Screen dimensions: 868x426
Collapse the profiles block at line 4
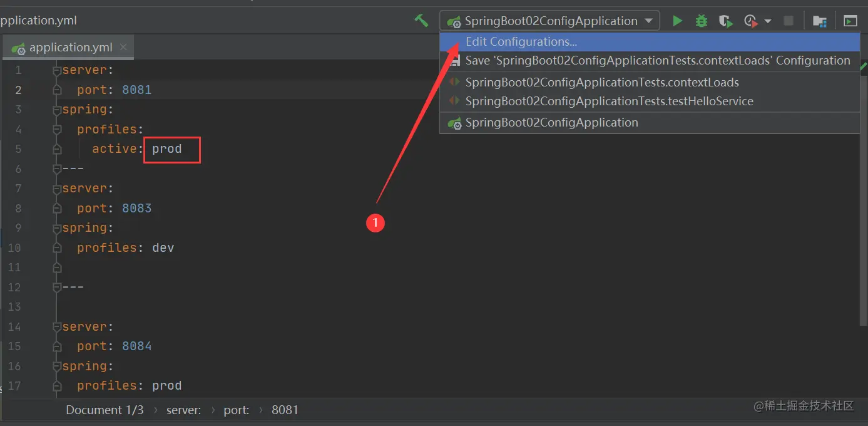[x=57, y=130]
